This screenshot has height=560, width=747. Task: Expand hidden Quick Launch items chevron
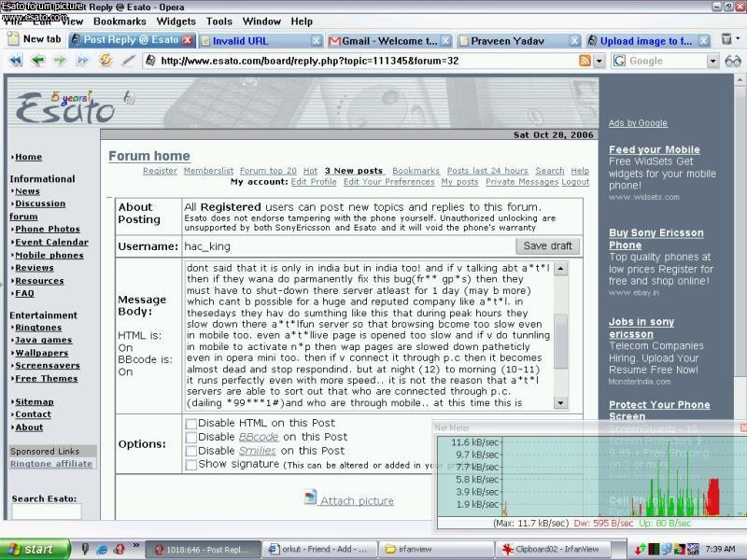pos(135,545)
